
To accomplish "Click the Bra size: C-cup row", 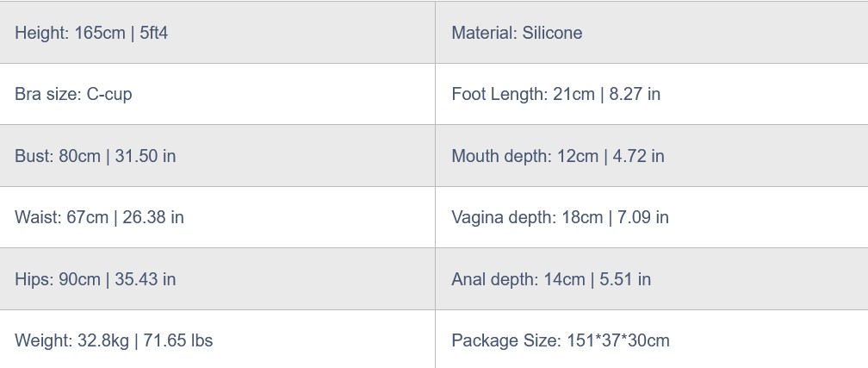I will 73,94.
